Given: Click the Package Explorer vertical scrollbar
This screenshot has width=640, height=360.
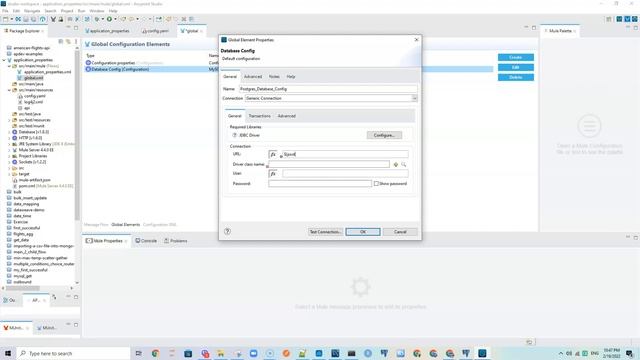Looking at the screenshot, I should pos(77,135).
